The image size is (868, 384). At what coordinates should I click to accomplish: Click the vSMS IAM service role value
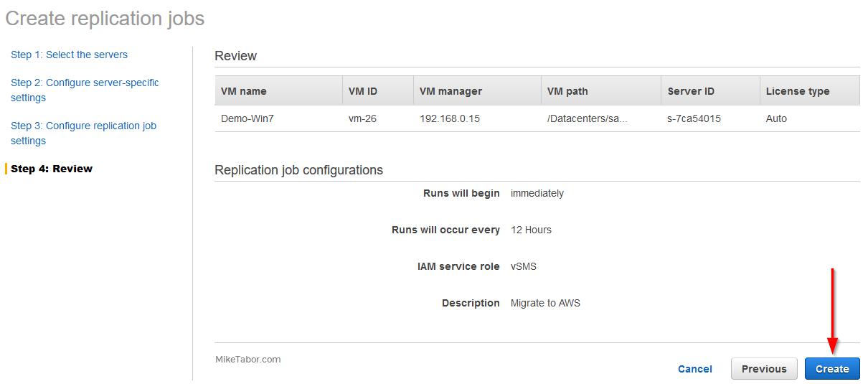524,266
